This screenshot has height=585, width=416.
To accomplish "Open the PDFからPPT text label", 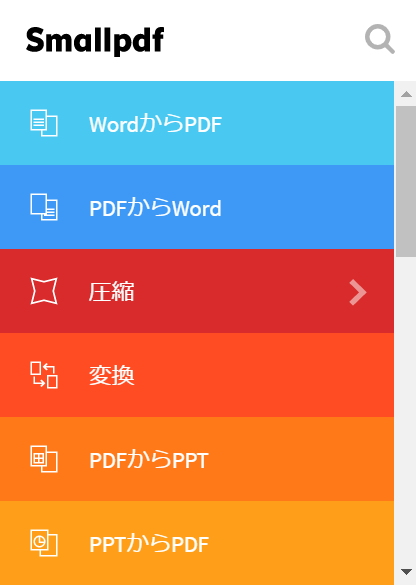I will click(x=149, y=460).
